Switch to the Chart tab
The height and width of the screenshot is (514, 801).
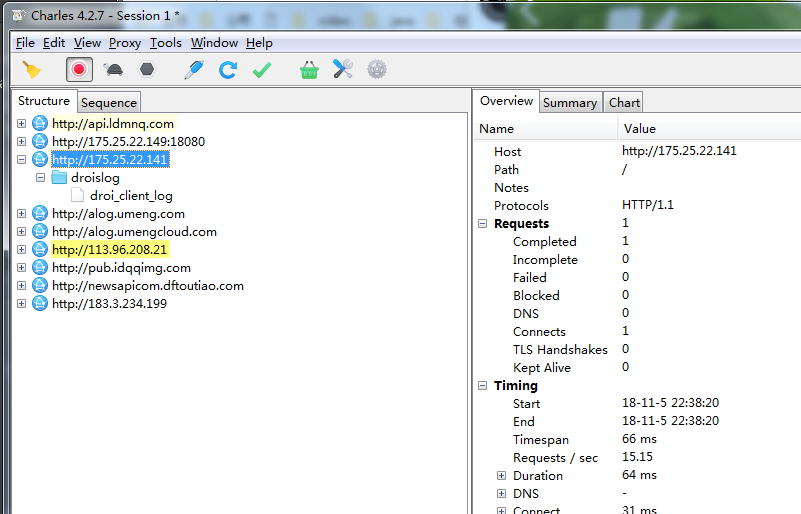point(624,103)
